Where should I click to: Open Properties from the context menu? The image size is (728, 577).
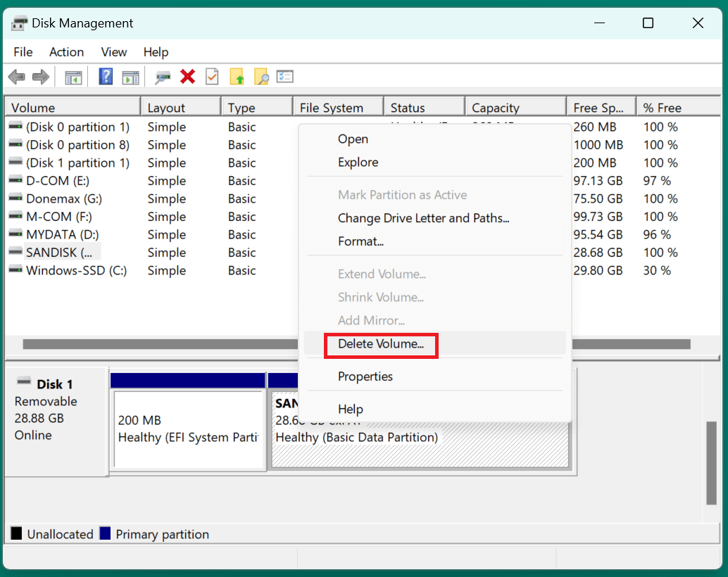(365, 376)
